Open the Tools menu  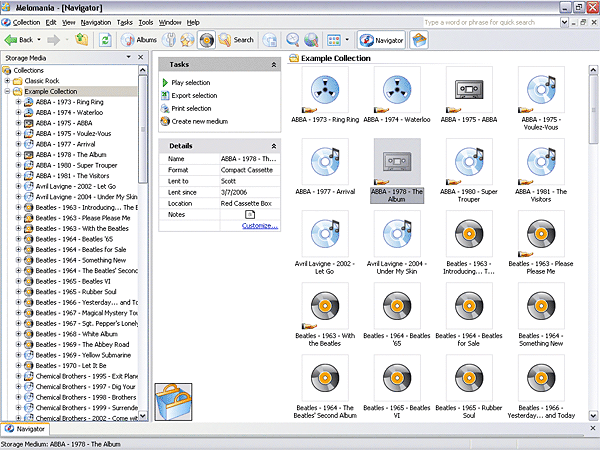(146, 23)
